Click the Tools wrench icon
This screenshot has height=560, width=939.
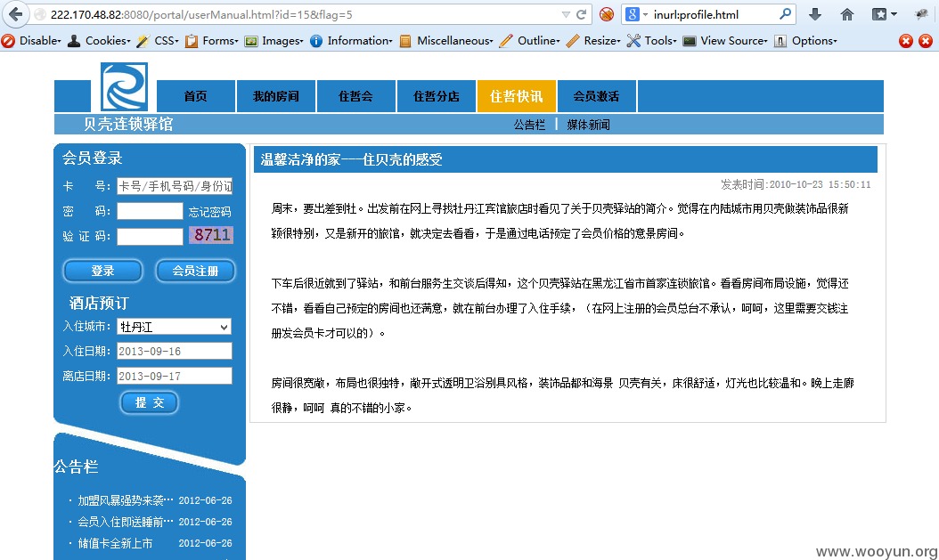point(633,41)
